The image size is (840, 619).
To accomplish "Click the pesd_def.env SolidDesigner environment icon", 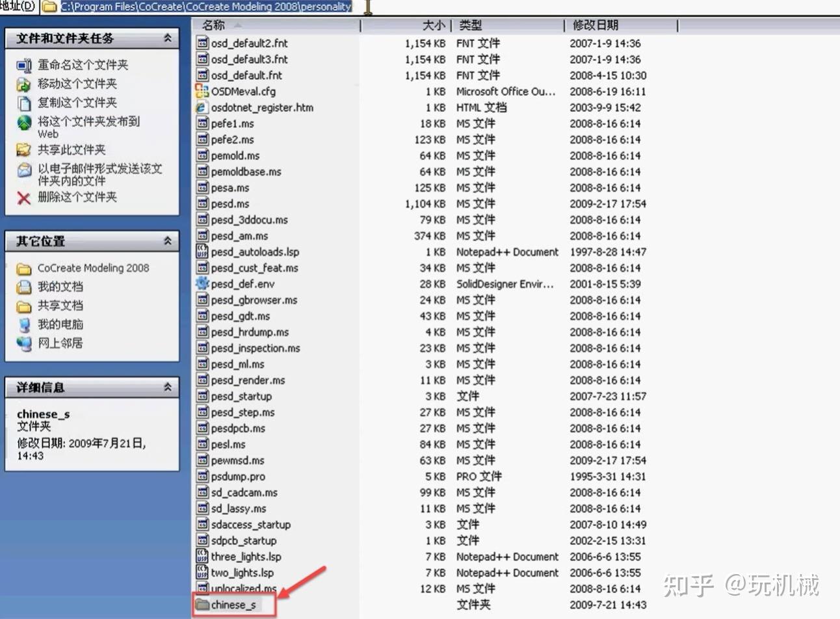I will coord(202,283).
